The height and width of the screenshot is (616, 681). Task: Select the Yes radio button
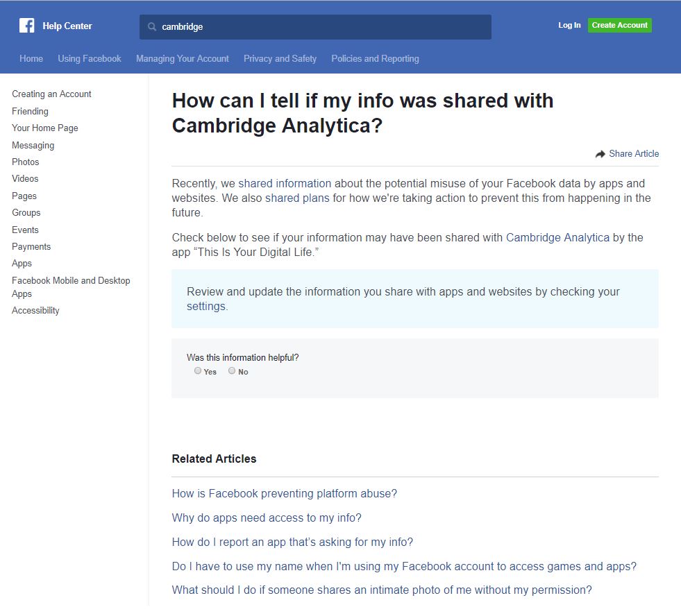click(x=198, y=371)
